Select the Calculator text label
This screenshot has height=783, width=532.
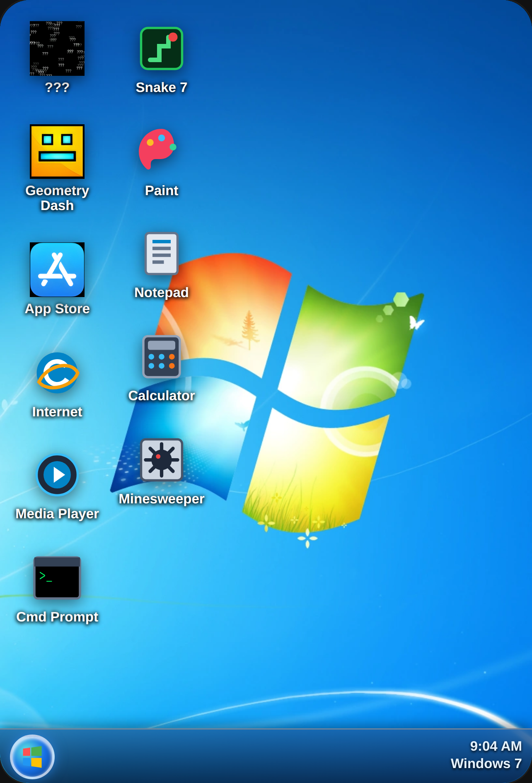pos(162,396)
